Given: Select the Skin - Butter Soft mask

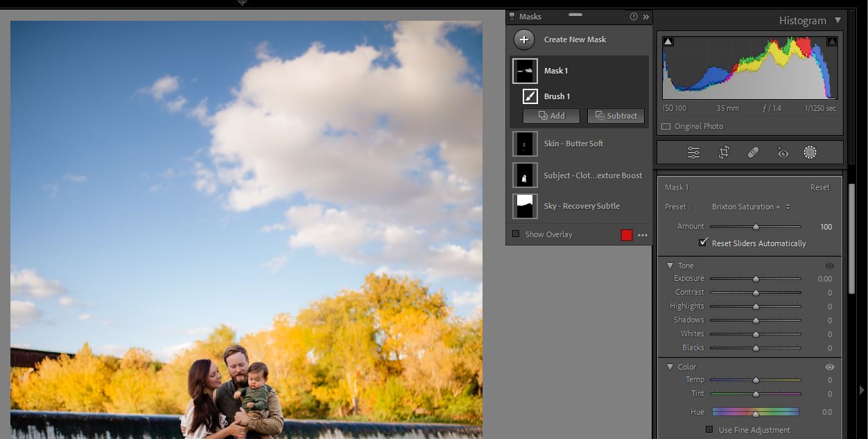Looking at the screenshot, I should (573, 144).
